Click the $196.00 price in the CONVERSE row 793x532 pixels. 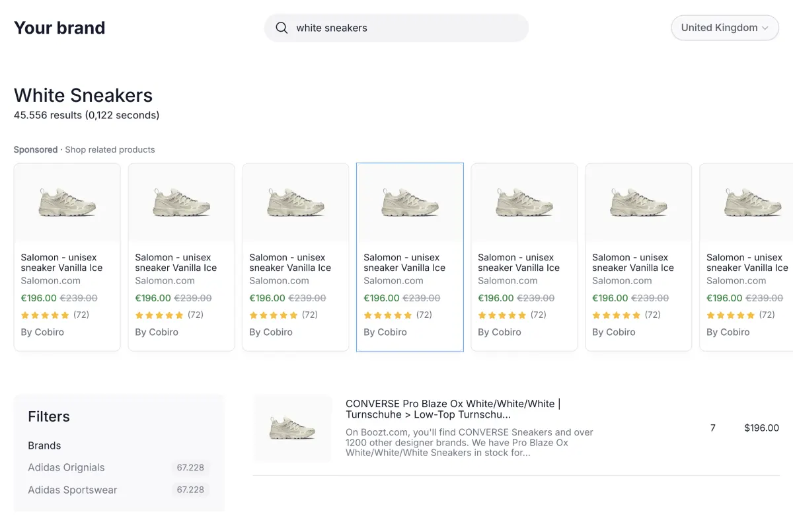coord(761,428)
